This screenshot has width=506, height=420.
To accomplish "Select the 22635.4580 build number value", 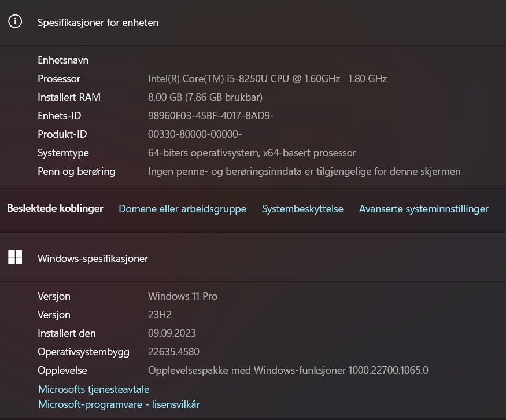I will [173, 352].
